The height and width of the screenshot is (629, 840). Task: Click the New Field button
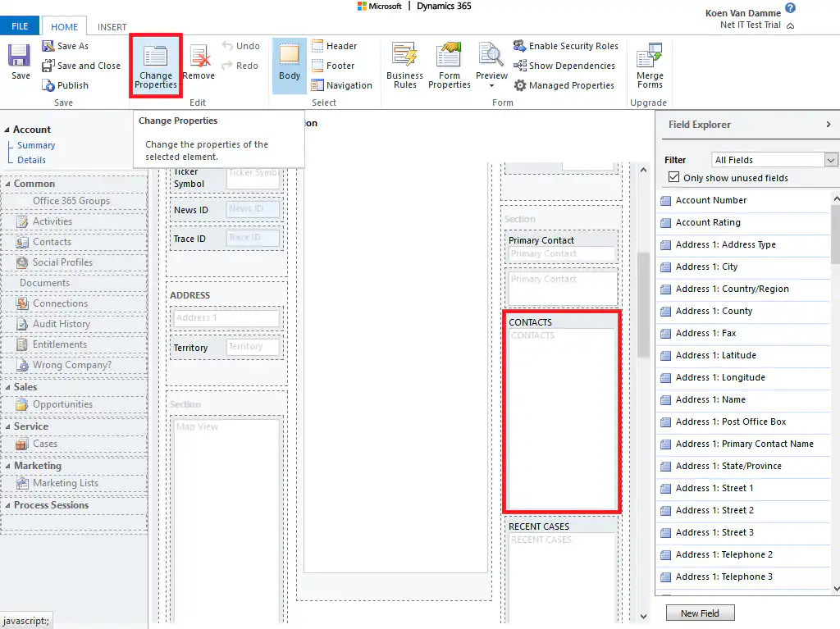pos(699,613)
